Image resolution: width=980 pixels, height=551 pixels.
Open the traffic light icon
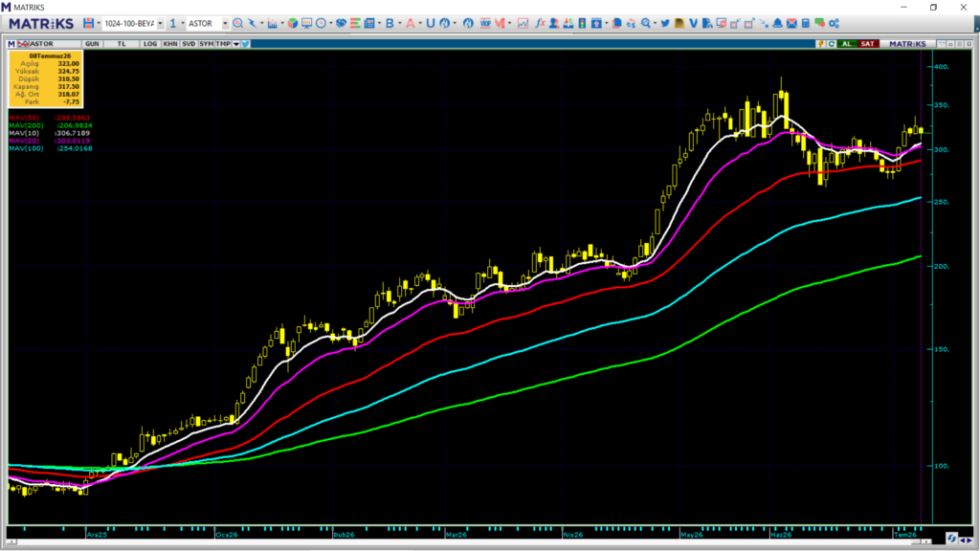click(x=582, y=23)
